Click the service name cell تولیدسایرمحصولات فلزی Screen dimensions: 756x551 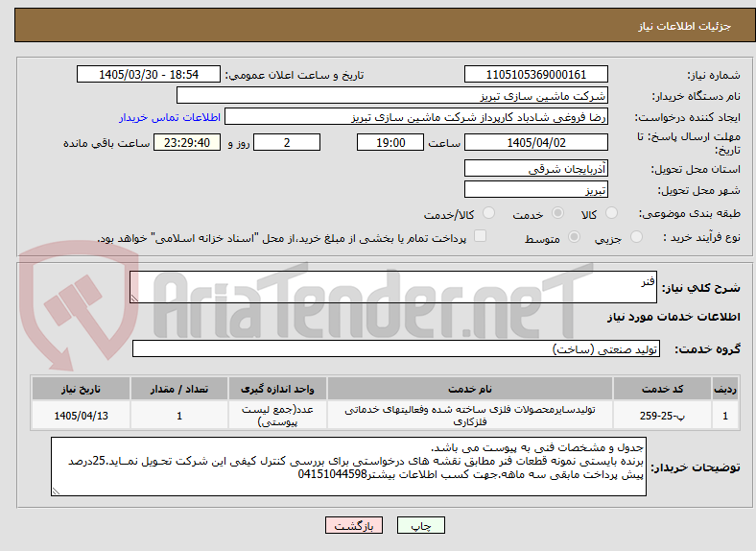click(x=470, y=416)
